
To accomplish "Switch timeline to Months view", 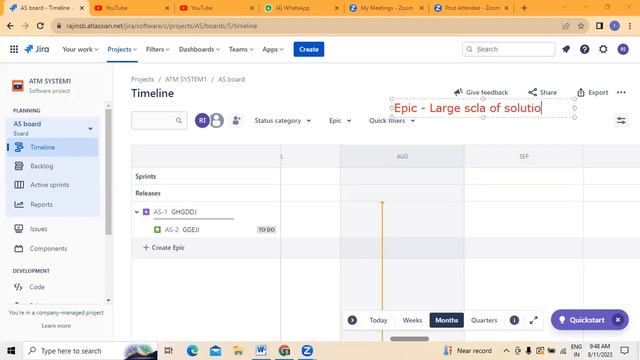I will [447, 320].
